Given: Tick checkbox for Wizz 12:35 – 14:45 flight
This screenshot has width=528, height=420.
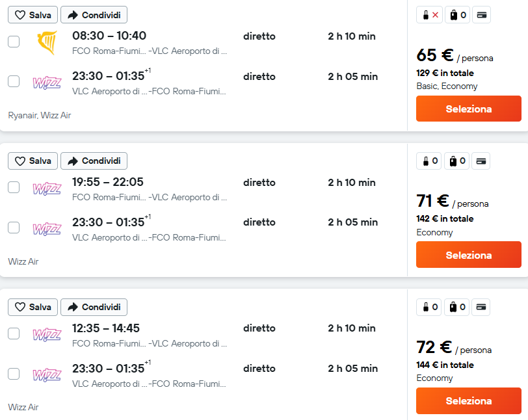Looking at the screenshot, I should (x=14, y=334).
